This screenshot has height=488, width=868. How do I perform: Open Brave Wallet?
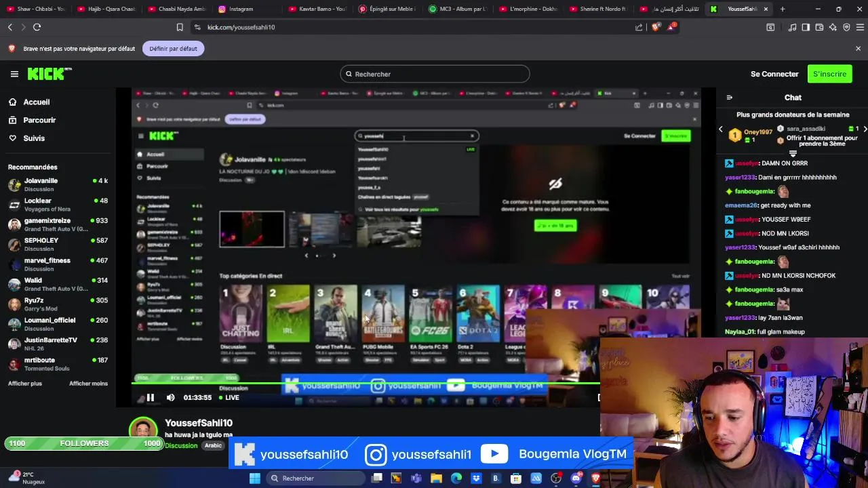pos(819,27)
